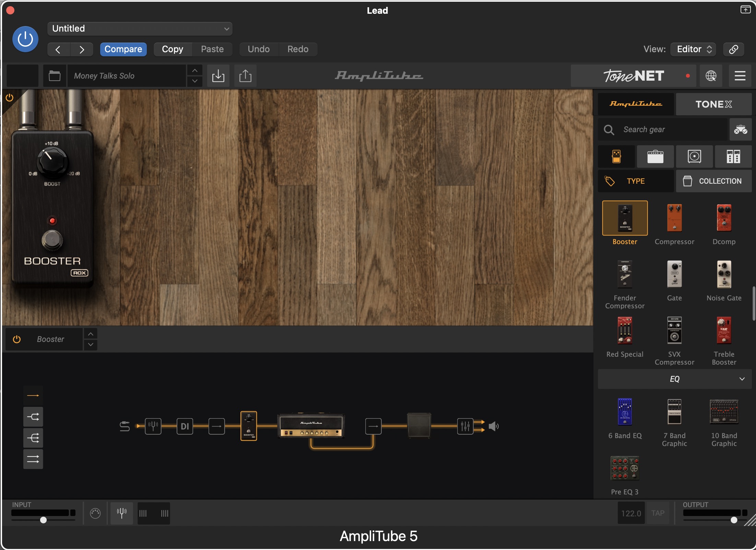The height and width of the screenshot is (550, 756).
Task: Click the mixer block in signal chain
Action: (465, 426)
